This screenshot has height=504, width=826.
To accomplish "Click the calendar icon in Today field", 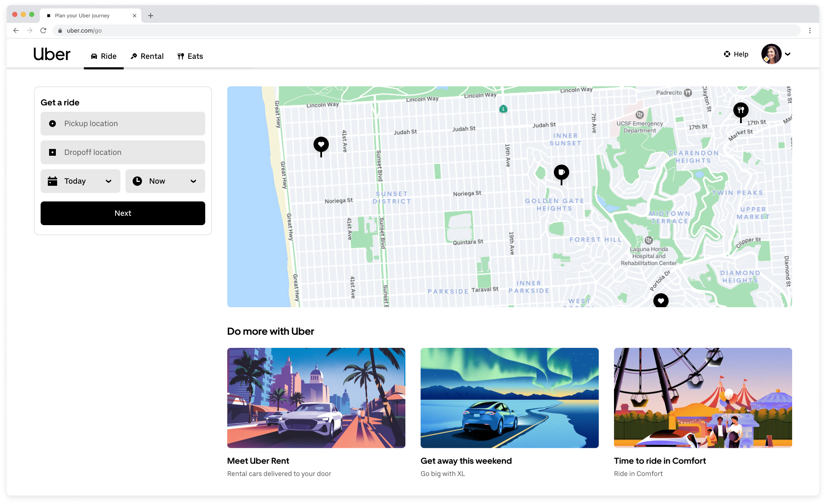I will pos(52,181).
